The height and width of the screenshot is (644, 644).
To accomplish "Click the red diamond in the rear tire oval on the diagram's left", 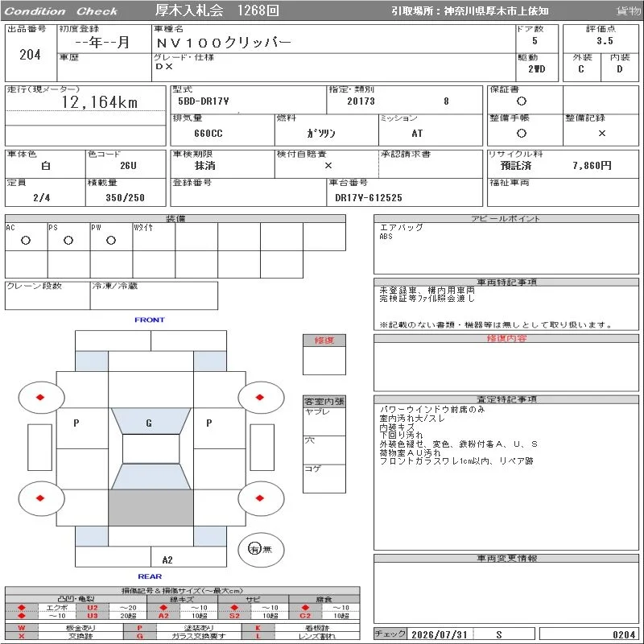I will 40,498.
